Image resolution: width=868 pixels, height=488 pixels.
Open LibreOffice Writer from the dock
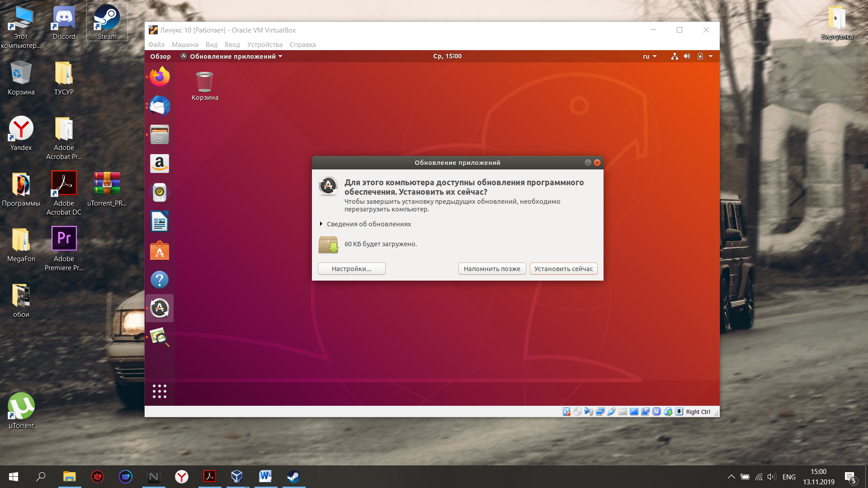[160, 221]
